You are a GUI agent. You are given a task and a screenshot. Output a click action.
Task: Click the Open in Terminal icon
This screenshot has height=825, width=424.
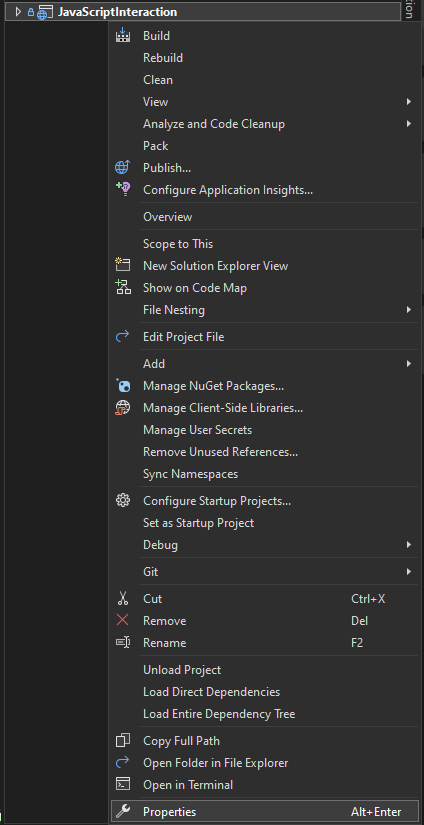tap(123, 784)
